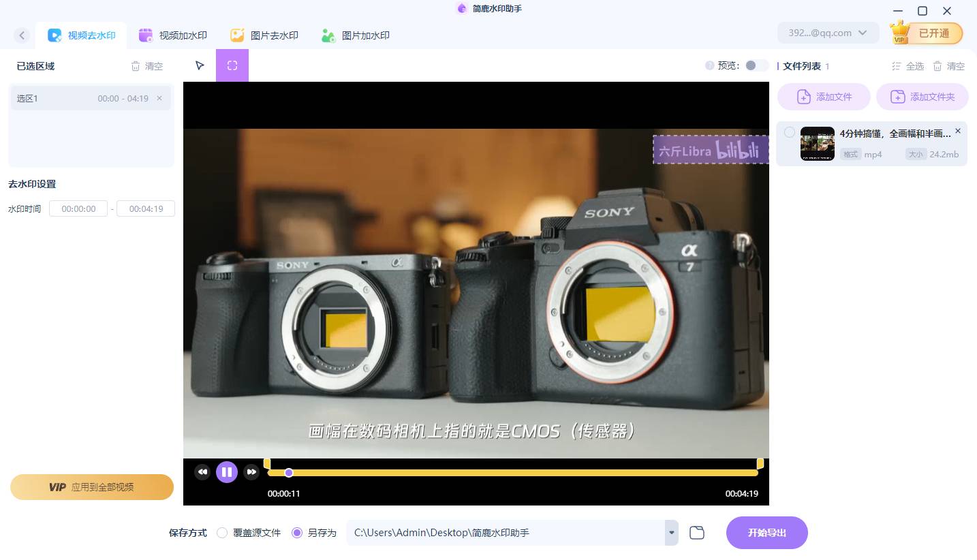
Task: Rewind the video playback
Action: click(x=202, y=472)
